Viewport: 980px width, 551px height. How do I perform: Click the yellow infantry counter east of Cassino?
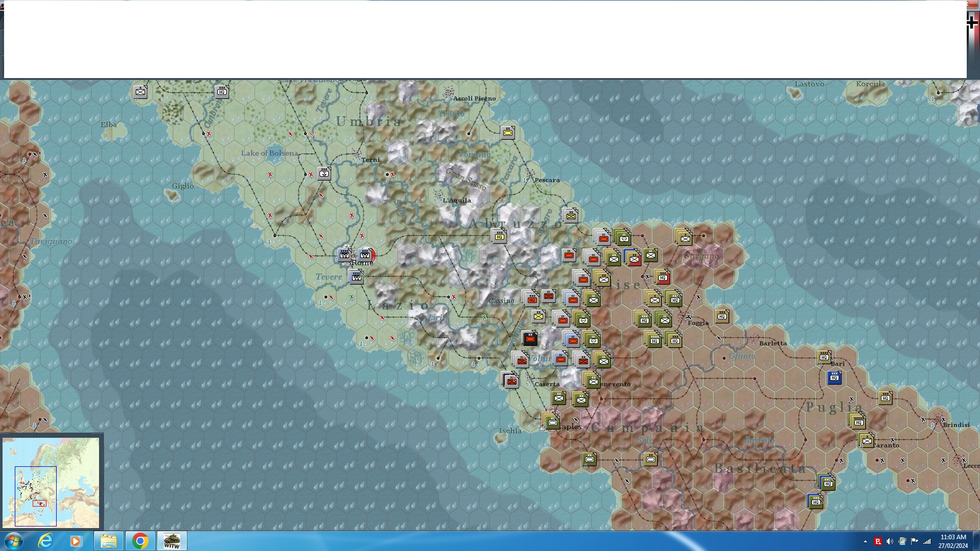coord(538,316)
